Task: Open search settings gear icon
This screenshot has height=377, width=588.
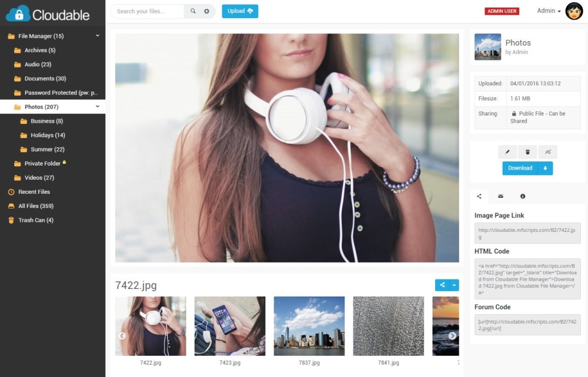Action: (206, 11)
